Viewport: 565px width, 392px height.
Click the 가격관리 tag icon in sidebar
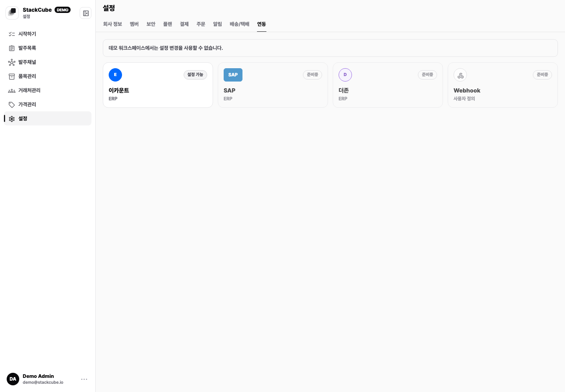(x=12, y=105)
